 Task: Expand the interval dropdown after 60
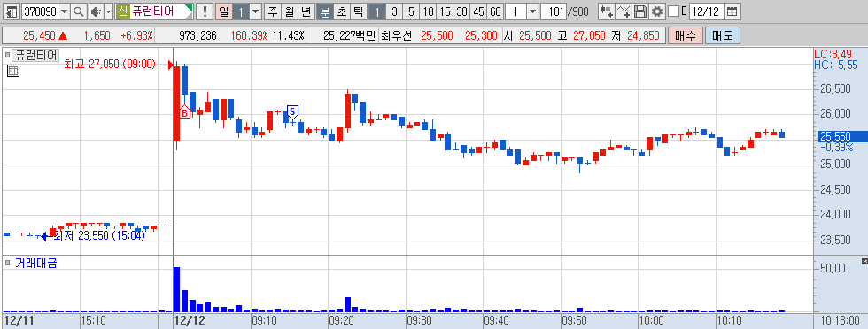[532, 11]
